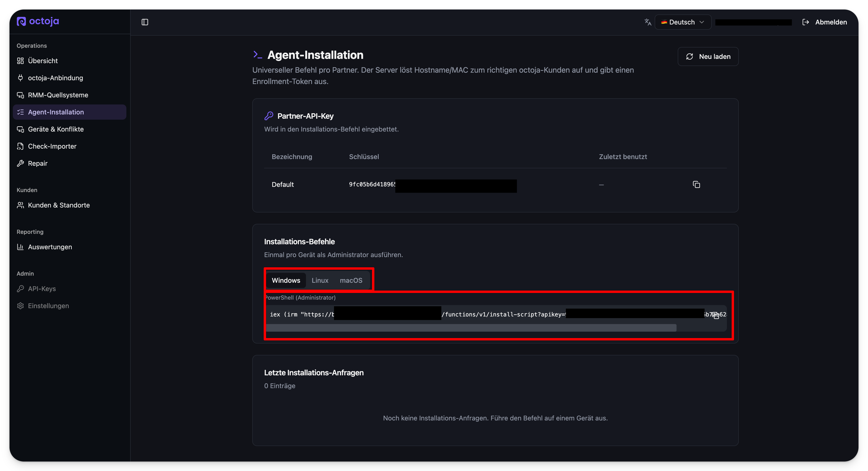Click the Kunden & Standorte people icon

coord(20,205)
